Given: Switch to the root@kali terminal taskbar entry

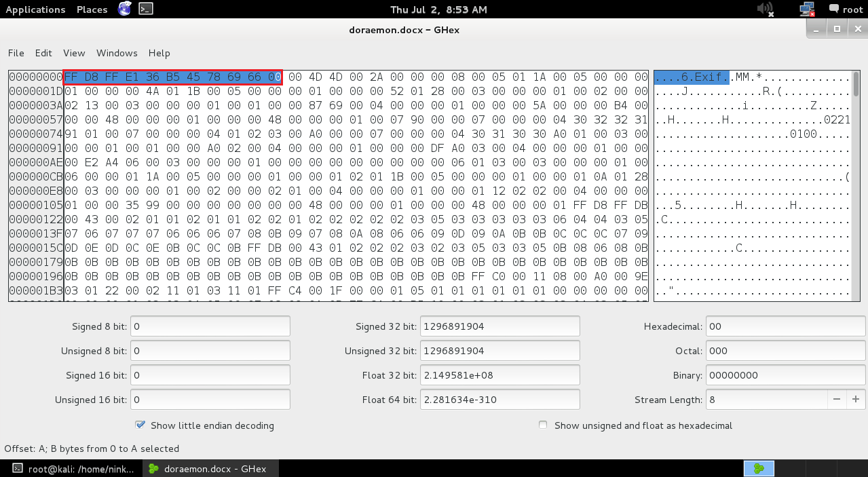Looking at the screenshot, I should point(73,468).
